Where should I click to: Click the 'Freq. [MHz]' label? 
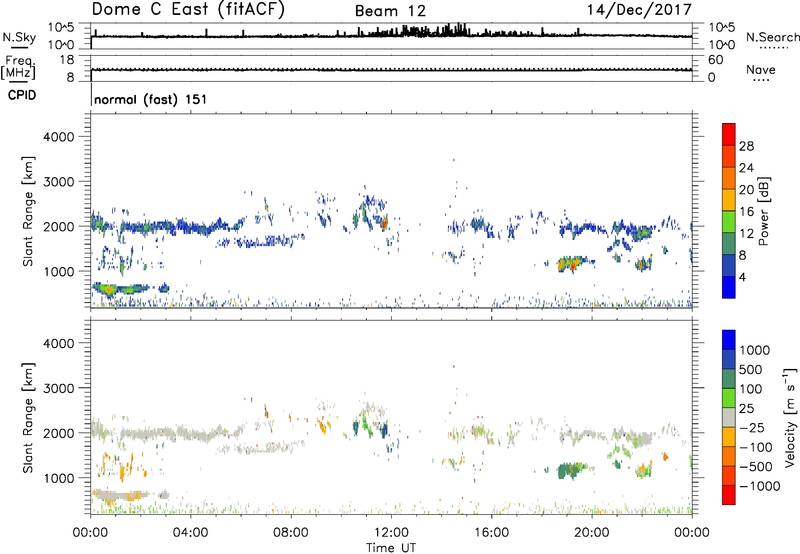pyautogui.click(x=18, y=68)
